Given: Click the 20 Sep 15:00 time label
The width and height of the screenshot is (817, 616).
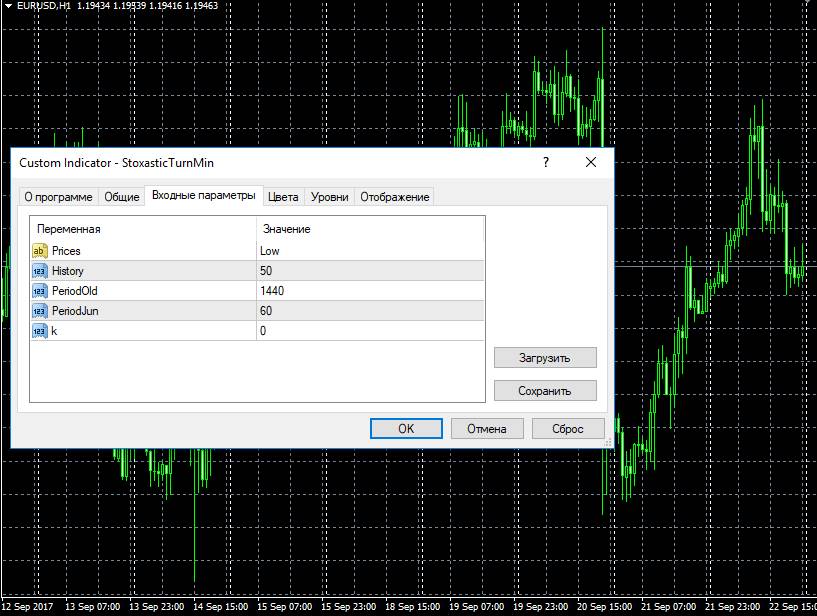Looking at the screenshot, I should pos(605,607).
